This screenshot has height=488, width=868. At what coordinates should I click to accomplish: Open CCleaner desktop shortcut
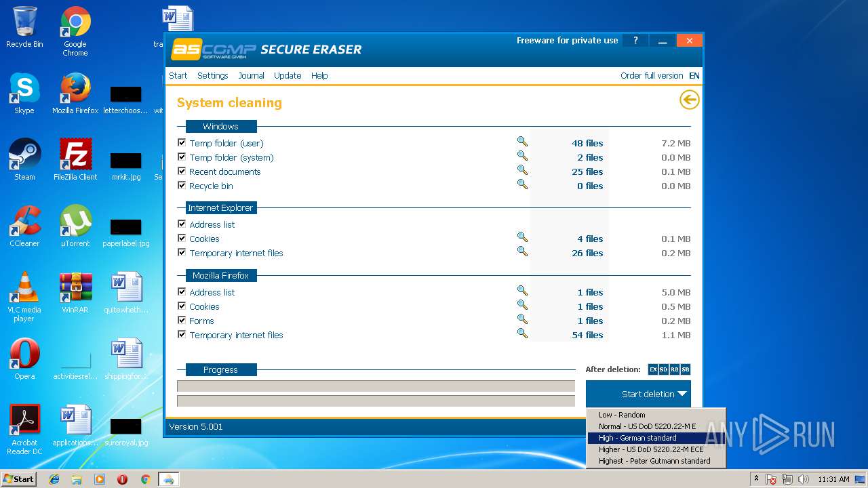(x=24, y=226)
